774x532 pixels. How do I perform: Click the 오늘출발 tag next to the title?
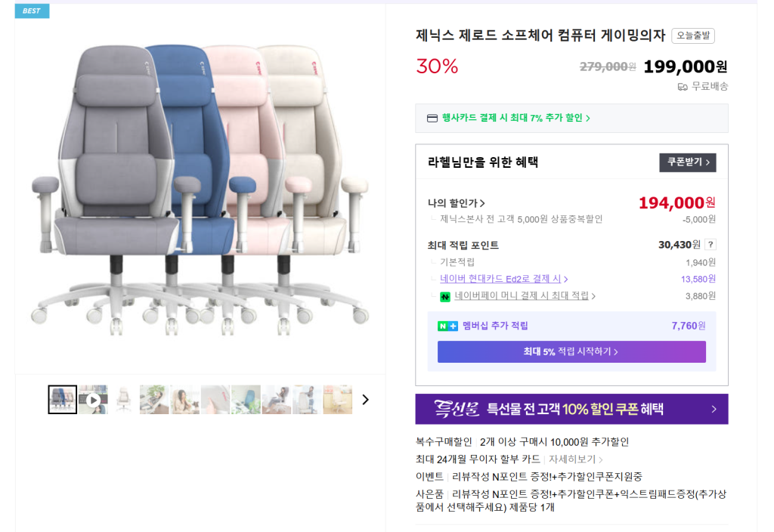pos(692,36)
